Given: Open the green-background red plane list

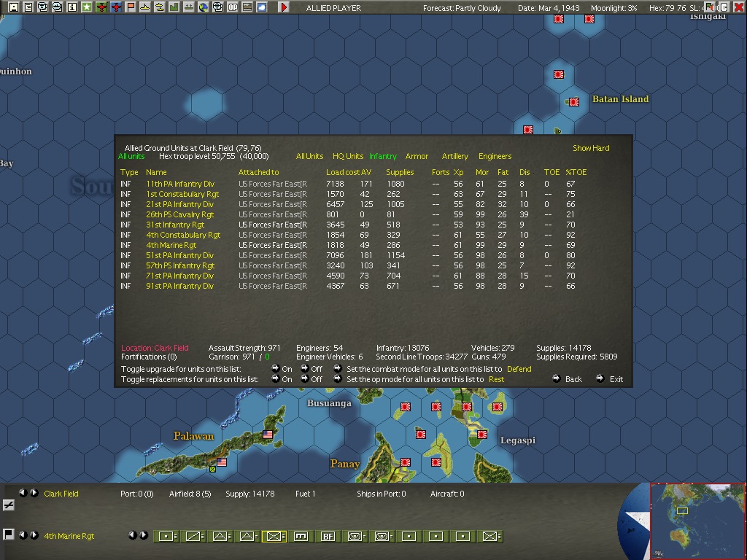Looking at the screenshot, I should [x=101, y=7].
